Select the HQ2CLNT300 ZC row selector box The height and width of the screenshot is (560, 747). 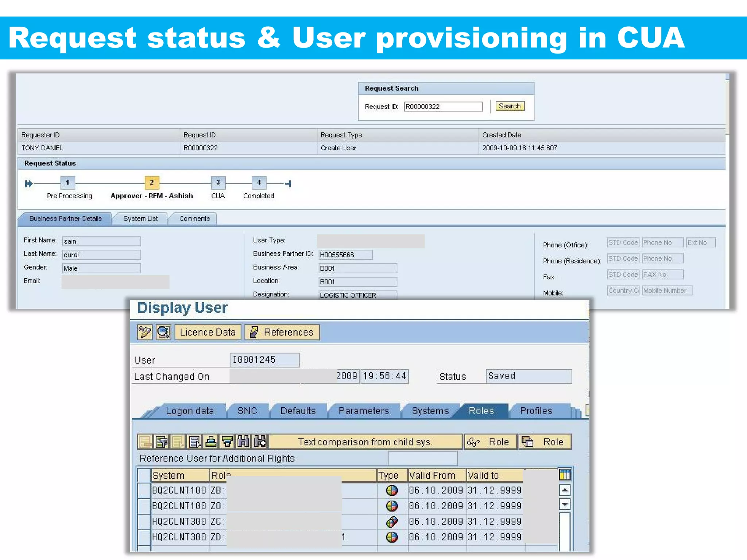tap(144, 522)
